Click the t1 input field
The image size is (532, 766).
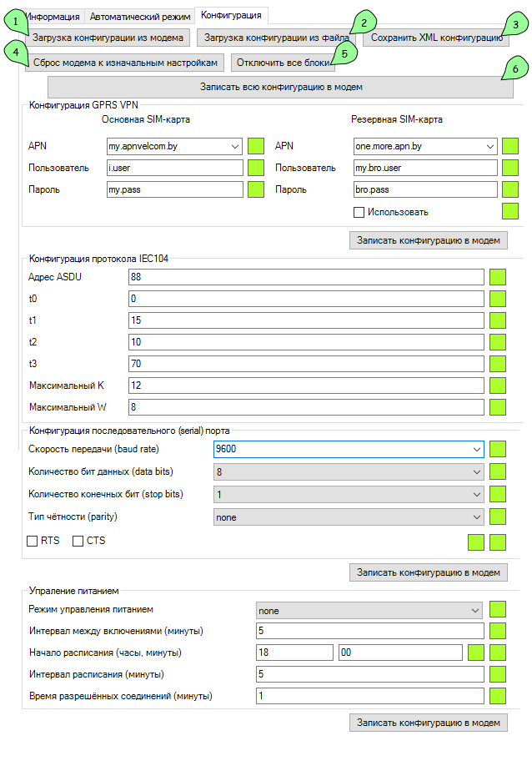coord(306,320)
